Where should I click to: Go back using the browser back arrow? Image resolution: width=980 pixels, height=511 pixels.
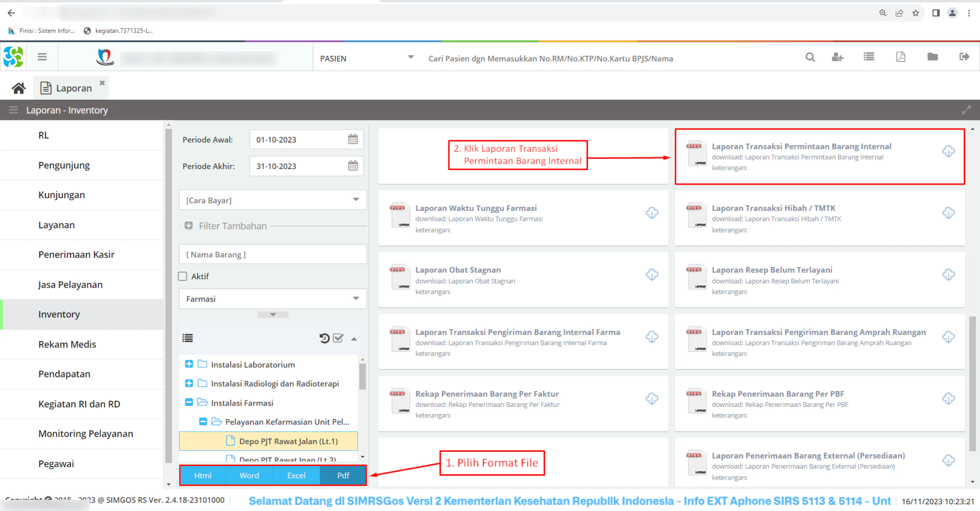point(11,13)
